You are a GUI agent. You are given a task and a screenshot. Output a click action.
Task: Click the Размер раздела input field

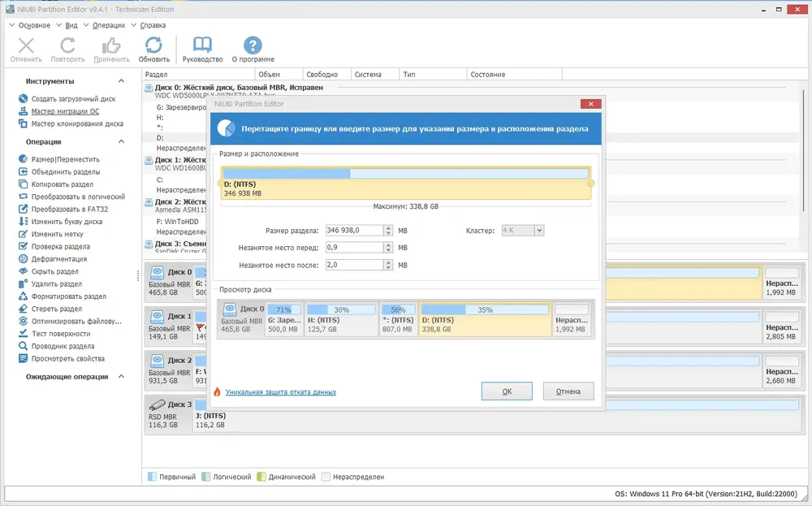[x=355, y=231]
